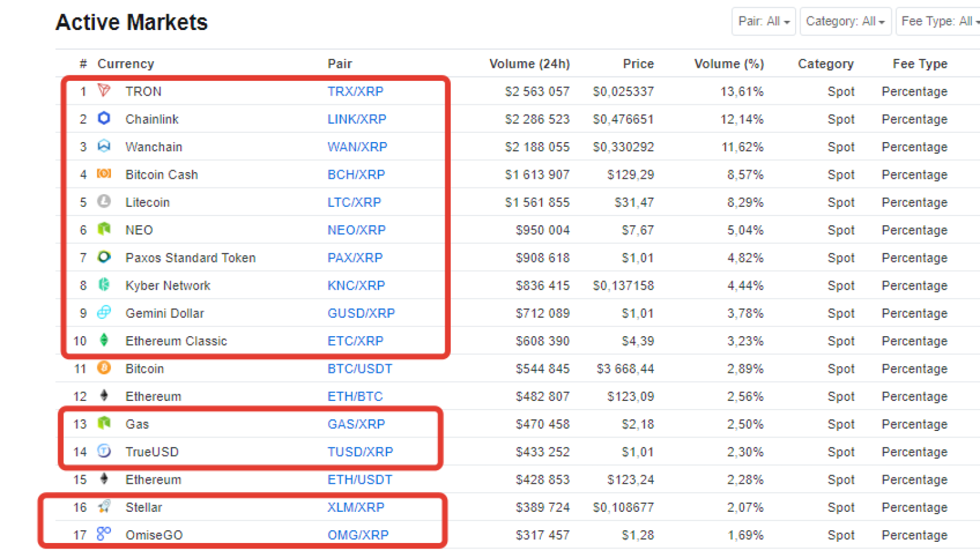Image resolution: width=980 pixels, height=551 pixels.
Task: Open the TRX/XRP pair link
Action: pyautogui.click(x=355, y=92)
